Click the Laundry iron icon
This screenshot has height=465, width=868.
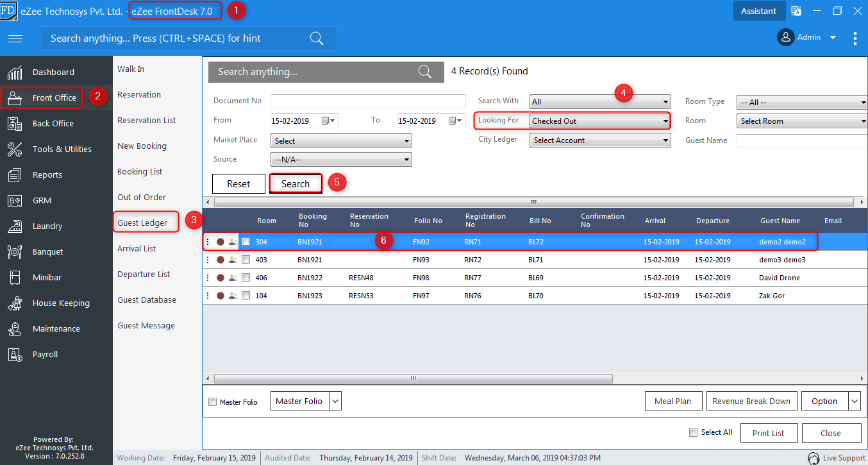(x=15, y=226)
